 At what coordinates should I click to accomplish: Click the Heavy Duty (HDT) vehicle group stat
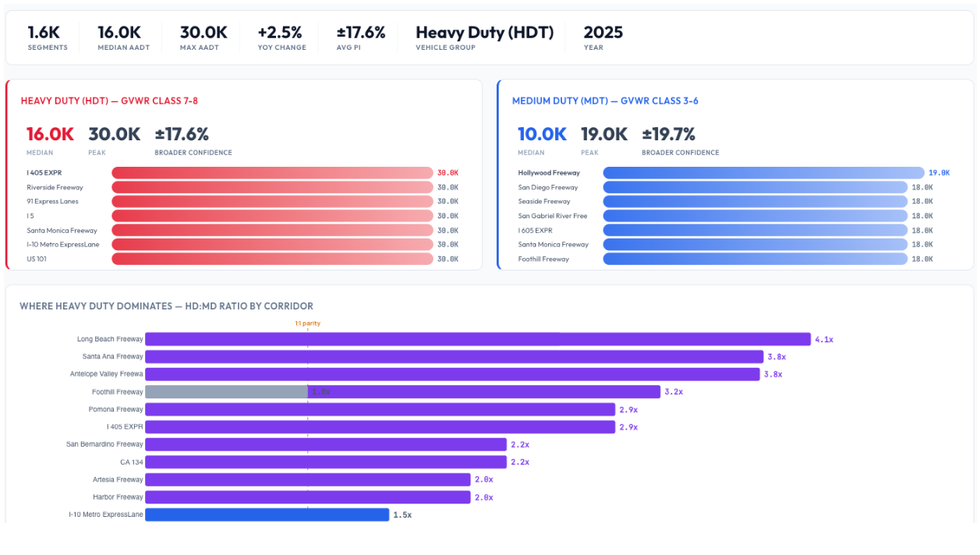coord(484,37)
